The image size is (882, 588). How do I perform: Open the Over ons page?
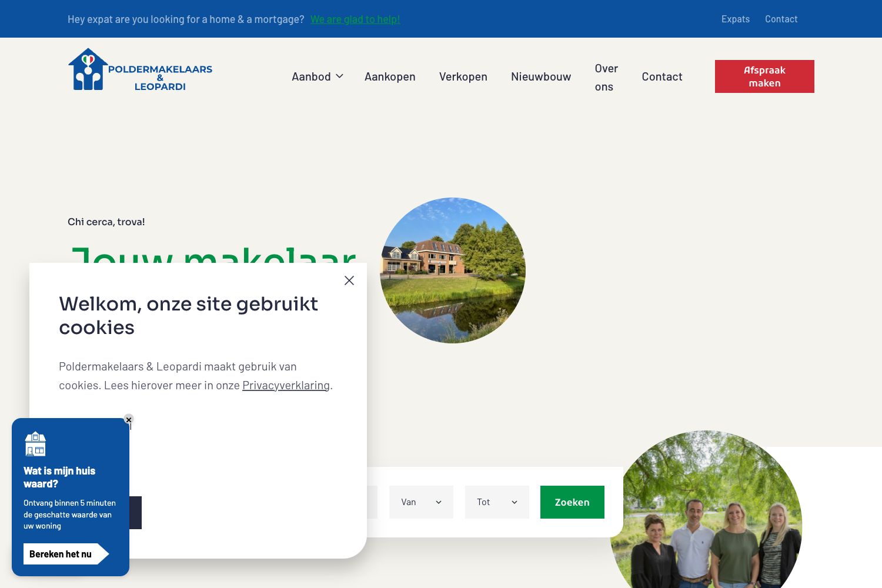(x=606, y=77)
